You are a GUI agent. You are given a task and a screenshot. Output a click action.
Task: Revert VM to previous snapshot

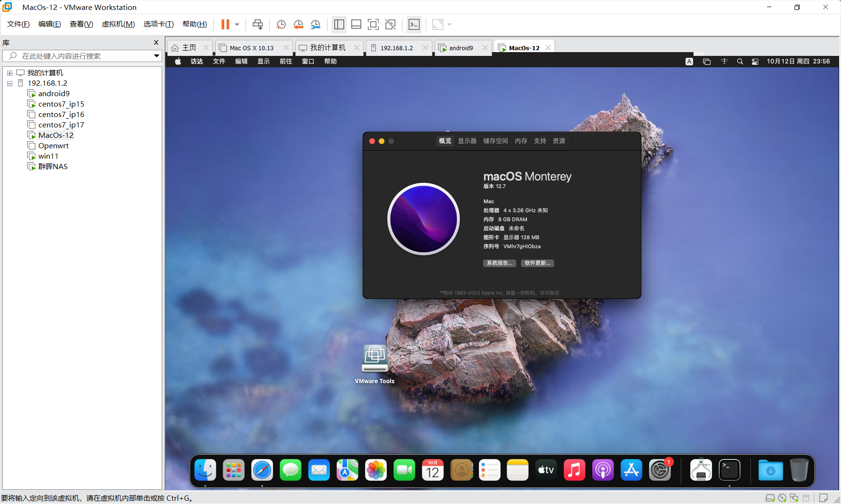(x=298, y=24)
